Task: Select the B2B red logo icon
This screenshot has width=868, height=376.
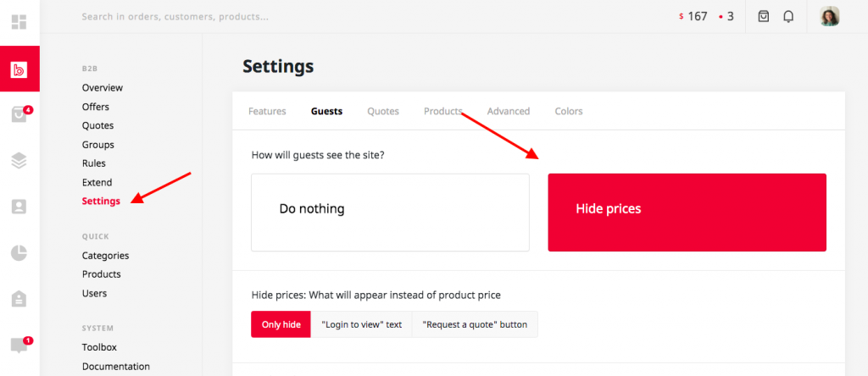Action: click(19, 69)
